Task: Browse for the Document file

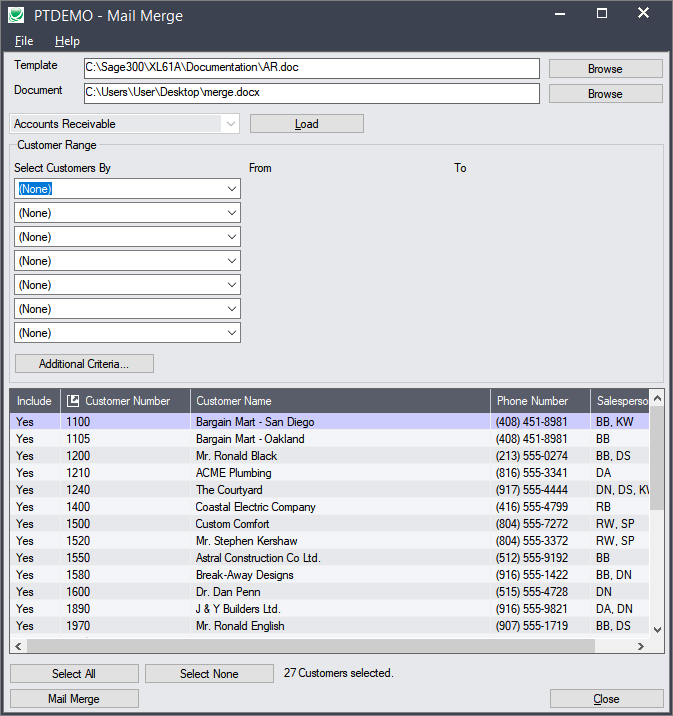Action: point(605,94)
